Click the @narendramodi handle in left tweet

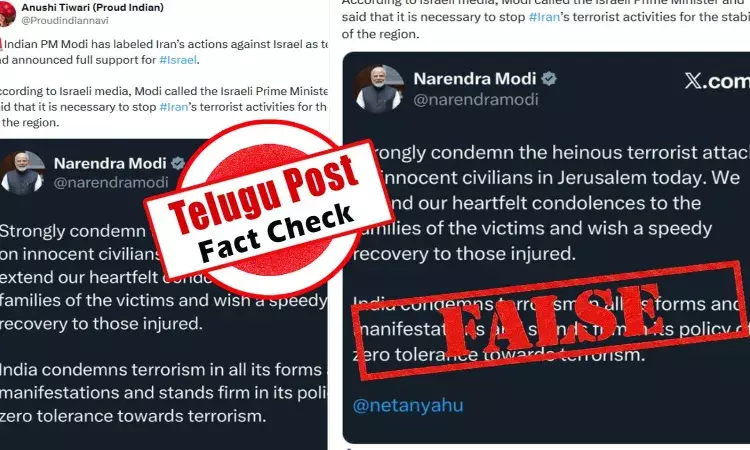[x=111, y=182]
